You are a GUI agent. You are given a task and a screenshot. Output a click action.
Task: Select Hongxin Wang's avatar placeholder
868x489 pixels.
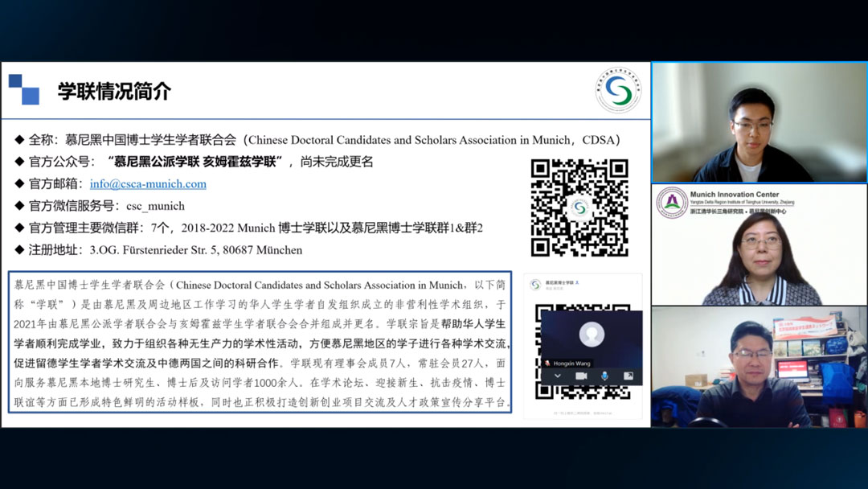tap(591, 334)
